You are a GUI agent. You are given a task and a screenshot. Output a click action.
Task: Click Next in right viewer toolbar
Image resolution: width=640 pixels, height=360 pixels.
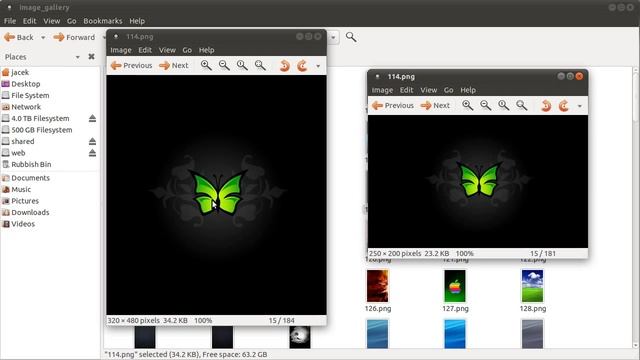tap(435, 105)
